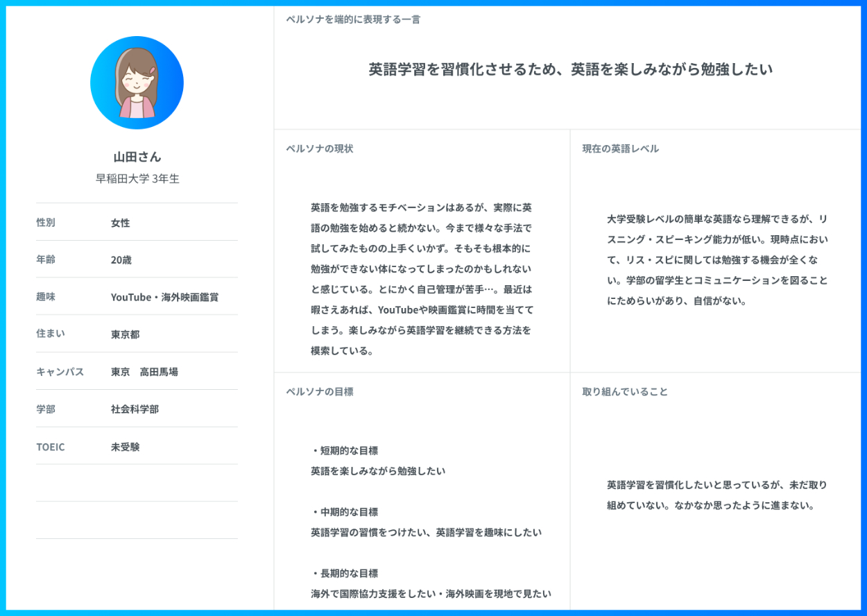Select the persona name 山田さん

(137, 157)
